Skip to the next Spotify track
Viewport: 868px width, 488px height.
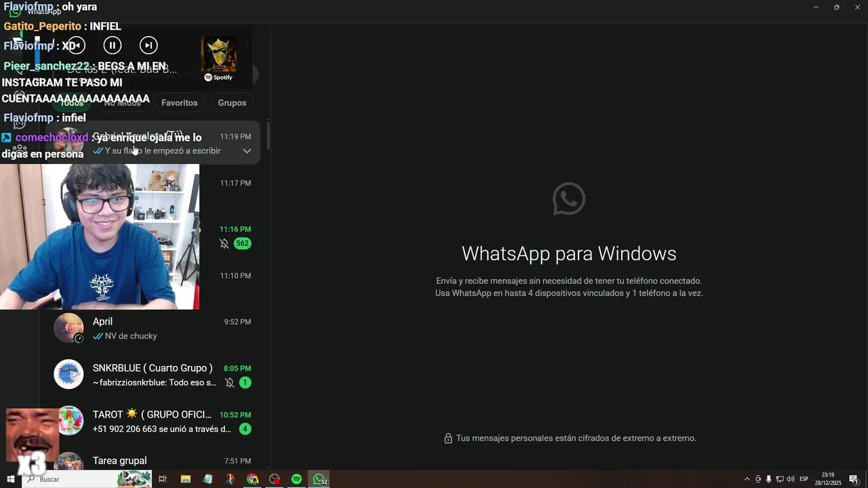(x=149, y=45)
